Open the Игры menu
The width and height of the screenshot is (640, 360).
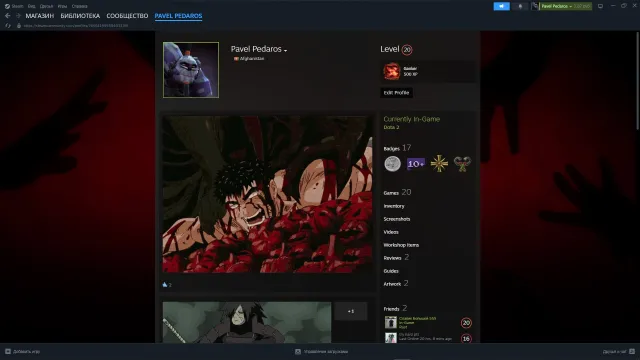pos(62,6)
